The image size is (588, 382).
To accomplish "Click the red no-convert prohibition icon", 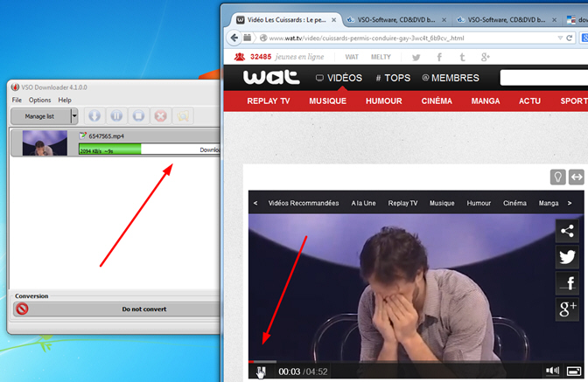I will (x=22, y=309).
